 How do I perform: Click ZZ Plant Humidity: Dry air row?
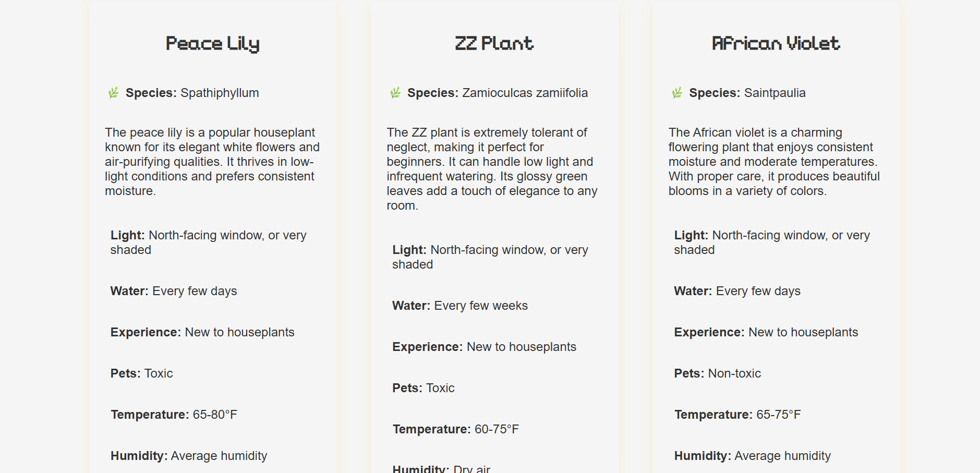(x=441, y=468)
